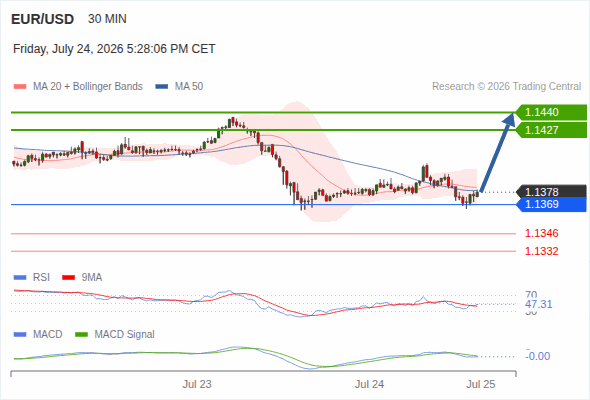This screenshot has height=400, width=590.
Task: Click the MACD blue legend swatch
Action: [20, 335]
